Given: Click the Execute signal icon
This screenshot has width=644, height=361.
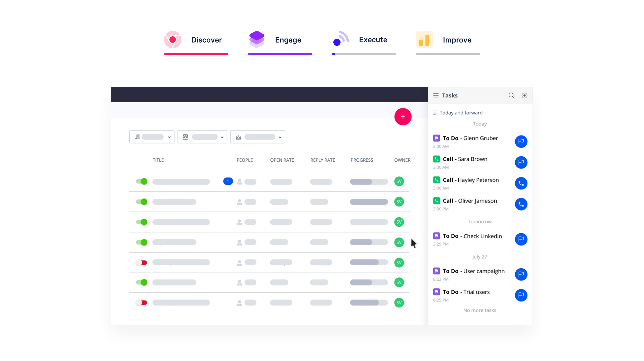Looking at the screenshot, I should click(x=341, y=39).
